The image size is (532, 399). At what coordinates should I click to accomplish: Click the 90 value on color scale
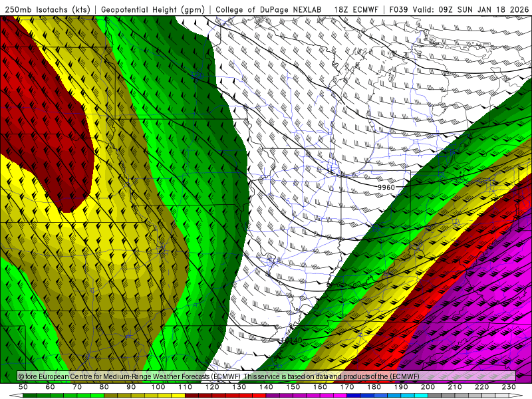[131, 387]
